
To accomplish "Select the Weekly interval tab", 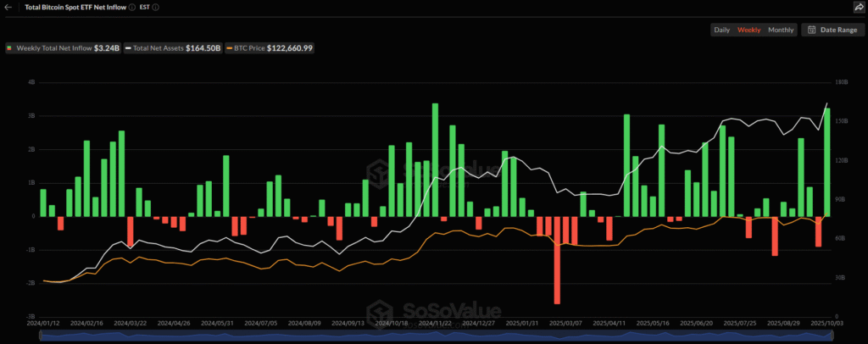I will pyautogui.click(x=748, y=30).
